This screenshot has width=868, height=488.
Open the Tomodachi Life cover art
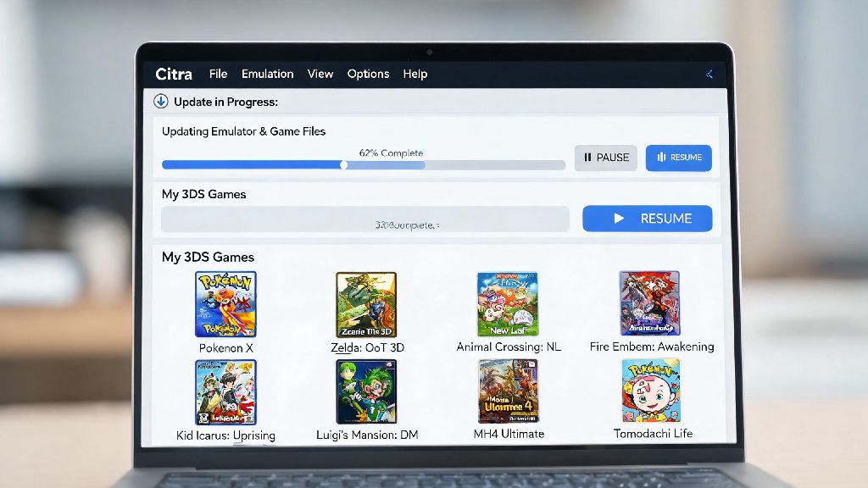(x=651, y=391)
